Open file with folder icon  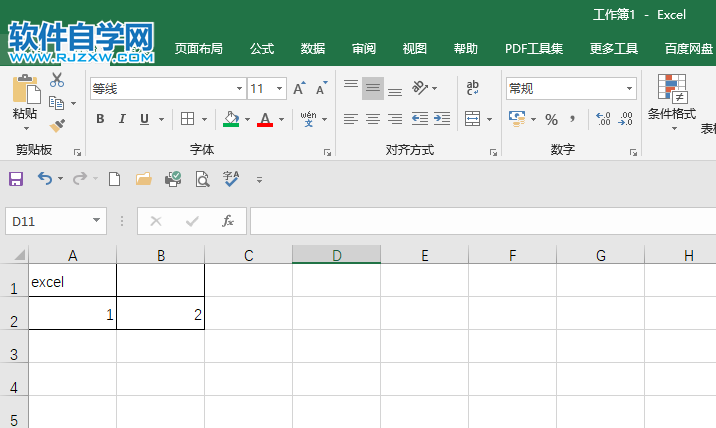point(144,179)
